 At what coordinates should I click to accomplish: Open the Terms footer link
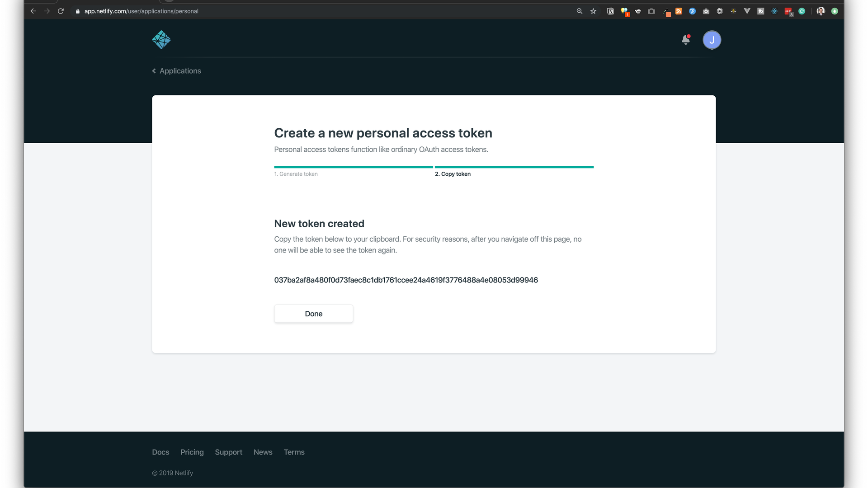click(x=294, y=452)
